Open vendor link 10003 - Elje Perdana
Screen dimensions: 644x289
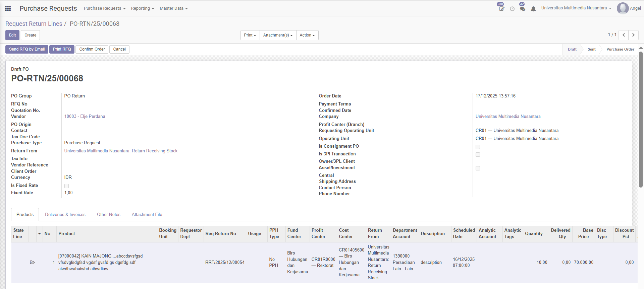coord(85,116)
